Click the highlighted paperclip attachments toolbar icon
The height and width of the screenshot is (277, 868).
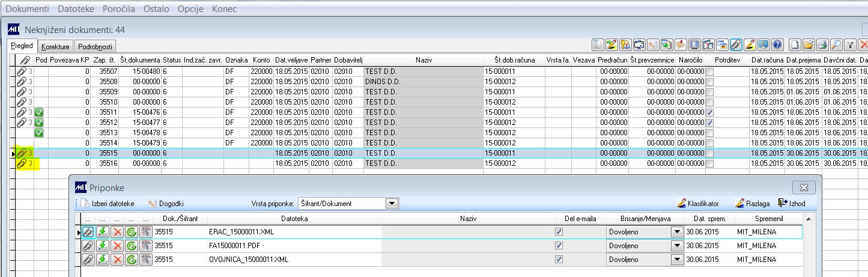(736, 44)
